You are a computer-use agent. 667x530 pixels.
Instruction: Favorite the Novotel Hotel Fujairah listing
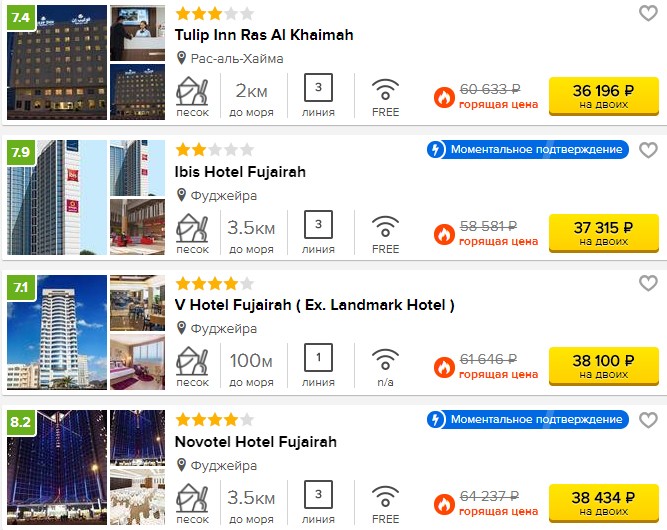pos(648,420)
